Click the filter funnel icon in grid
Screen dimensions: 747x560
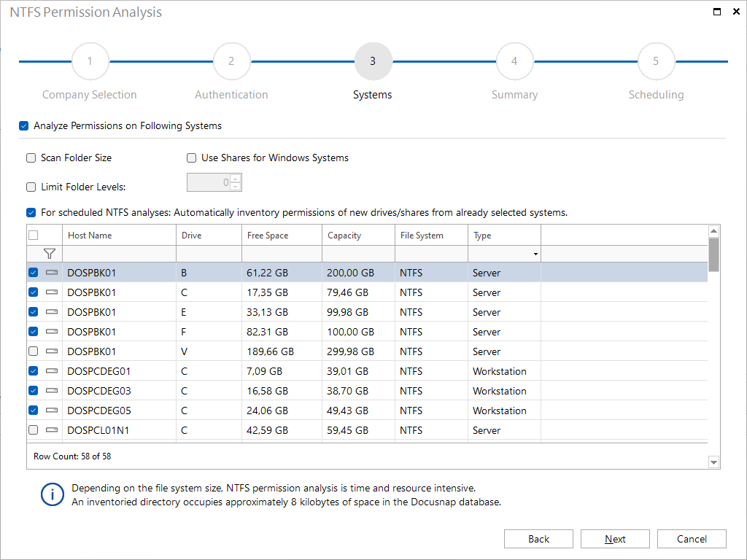click(x=49, y=254)
